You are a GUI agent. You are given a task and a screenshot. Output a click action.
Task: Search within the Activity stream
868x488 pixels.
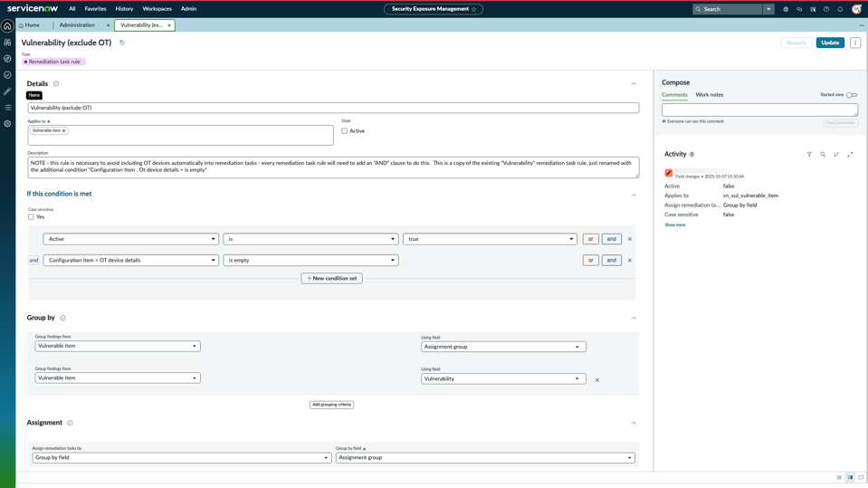pos(823,155)
